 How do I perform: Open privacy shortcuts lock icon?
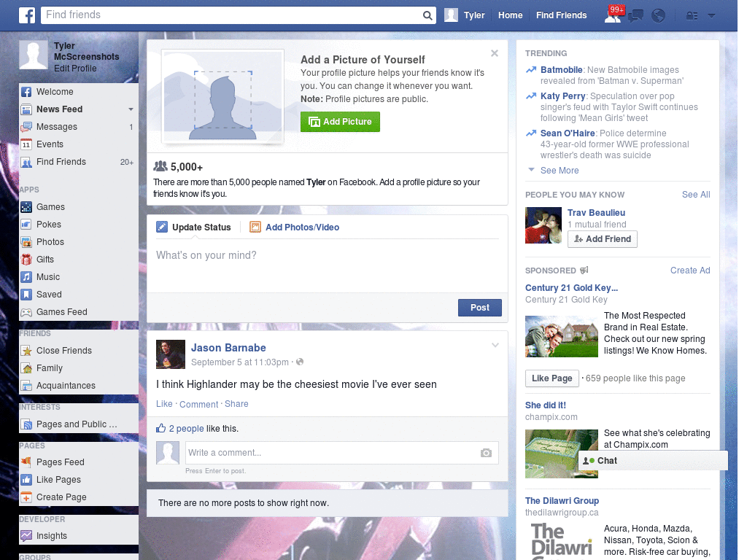point(692,16)
